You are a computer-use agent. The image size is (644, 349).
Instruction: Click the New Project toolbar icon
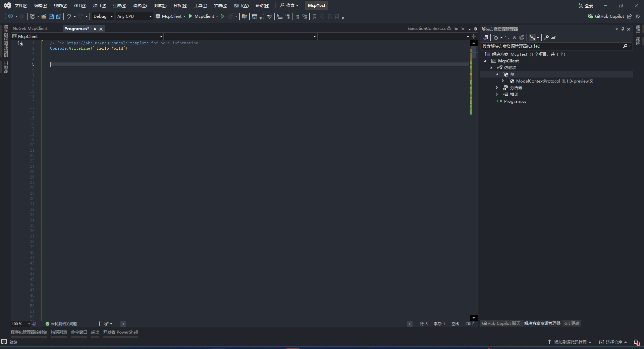coord(33,16)
